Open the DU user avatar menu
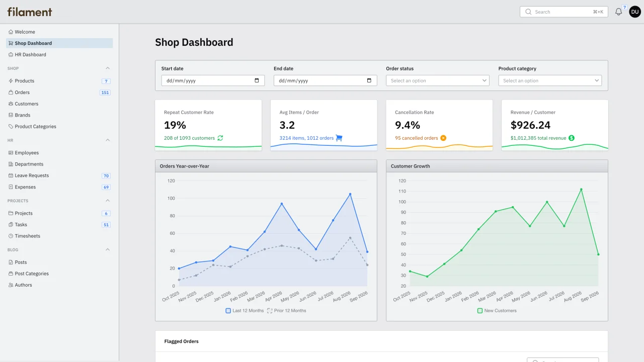 [635, 12]
